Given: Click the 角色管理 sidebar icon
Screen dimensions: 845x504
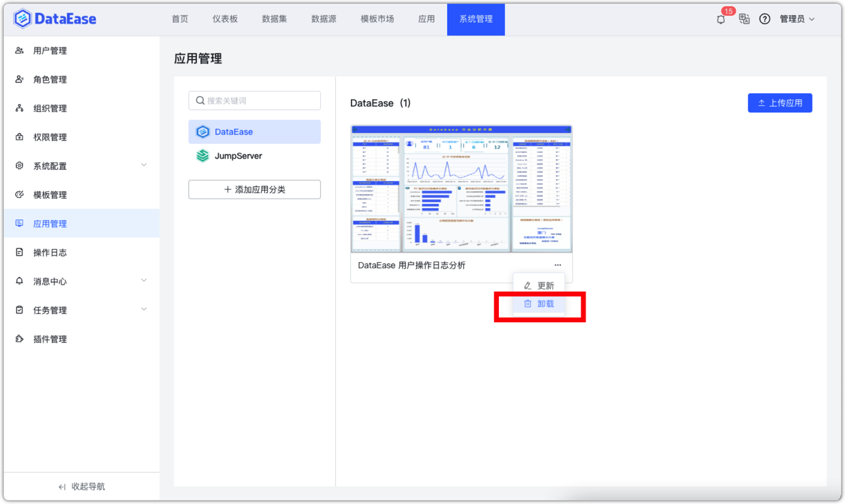Looking at the screenshot, I should pyautogui.click(x=19, y=79).
